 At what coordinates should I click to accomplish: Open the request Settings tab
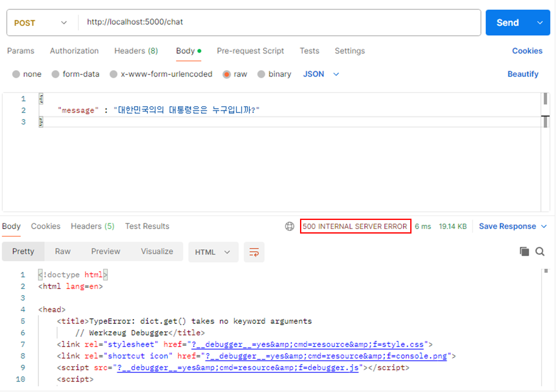pos(350,51)
